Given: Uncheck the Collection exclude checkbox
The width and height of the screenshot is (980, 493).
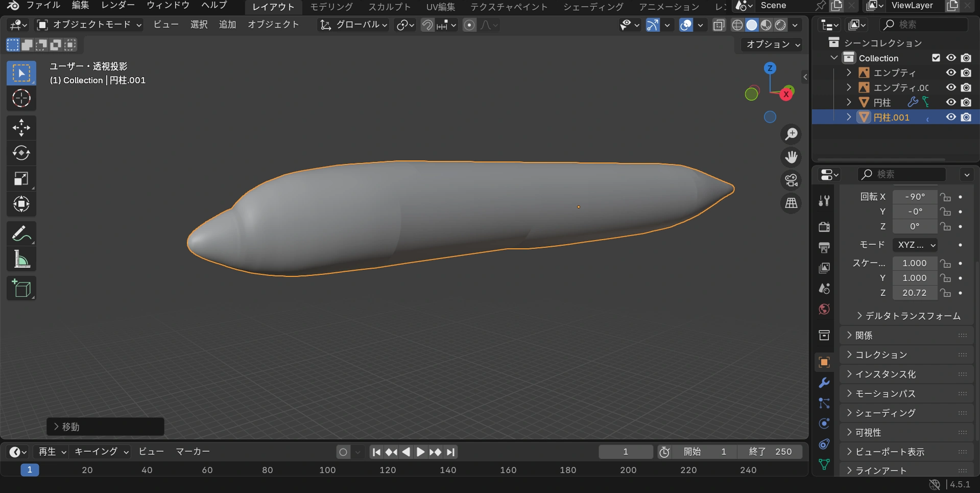Looking at the screenshot, I should (x=936, y=58).
